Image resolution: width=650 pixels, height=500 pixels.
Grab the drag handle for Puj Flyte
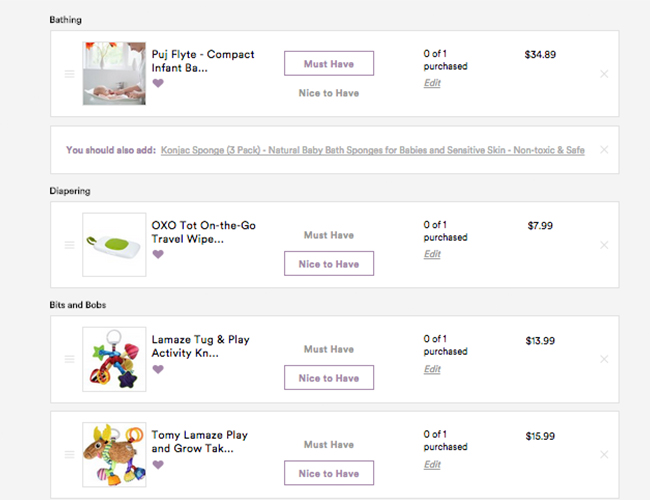point(69,74)
